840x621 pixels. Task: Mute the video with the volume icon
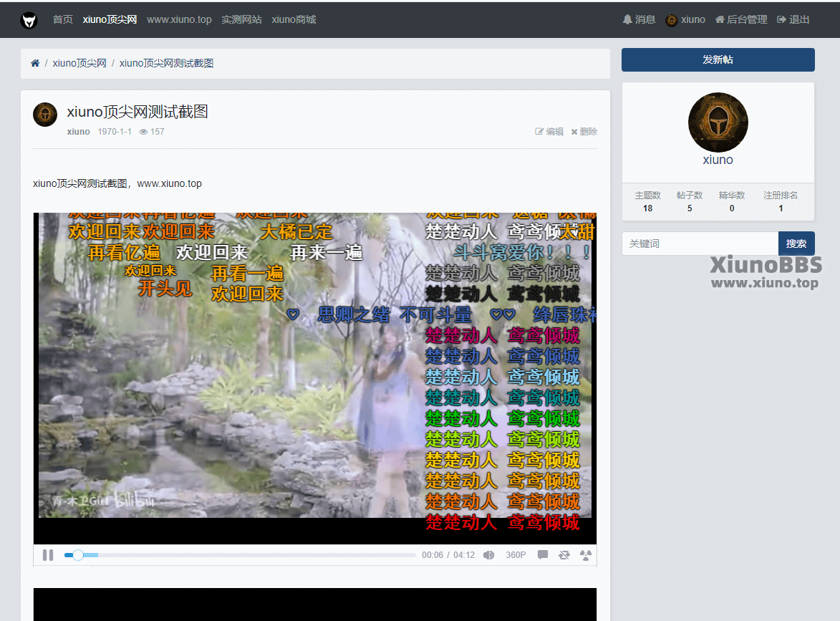pyautogui.click(x=488, y=555)
